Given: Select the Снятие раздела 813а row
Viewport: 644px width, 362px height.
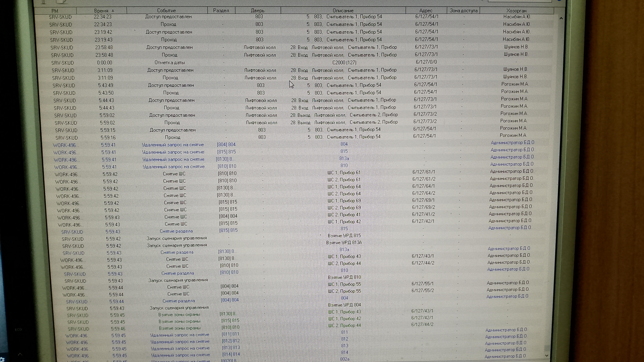Looking at the screenshot, I should pyautogui.click(x=177, y=252).
